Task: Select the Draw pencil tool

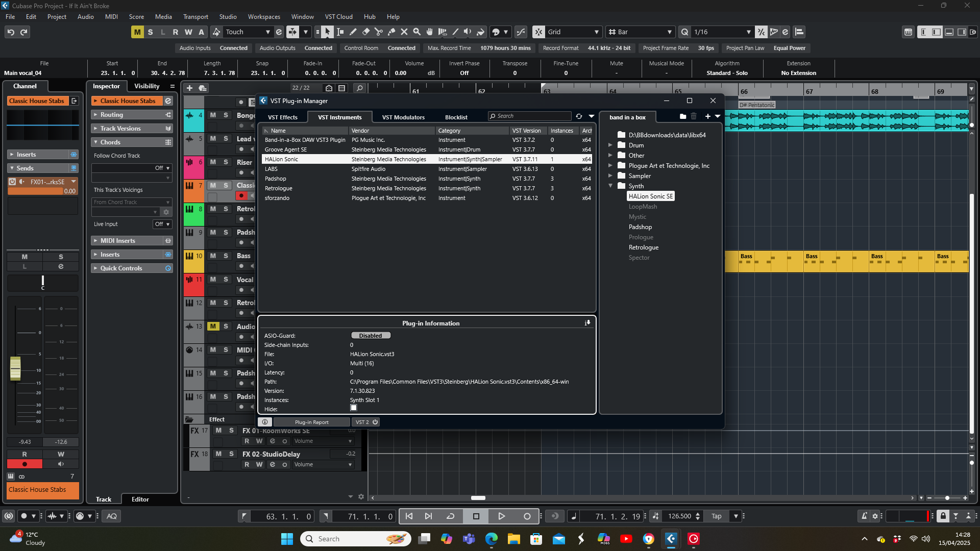Action: point(353,32)
